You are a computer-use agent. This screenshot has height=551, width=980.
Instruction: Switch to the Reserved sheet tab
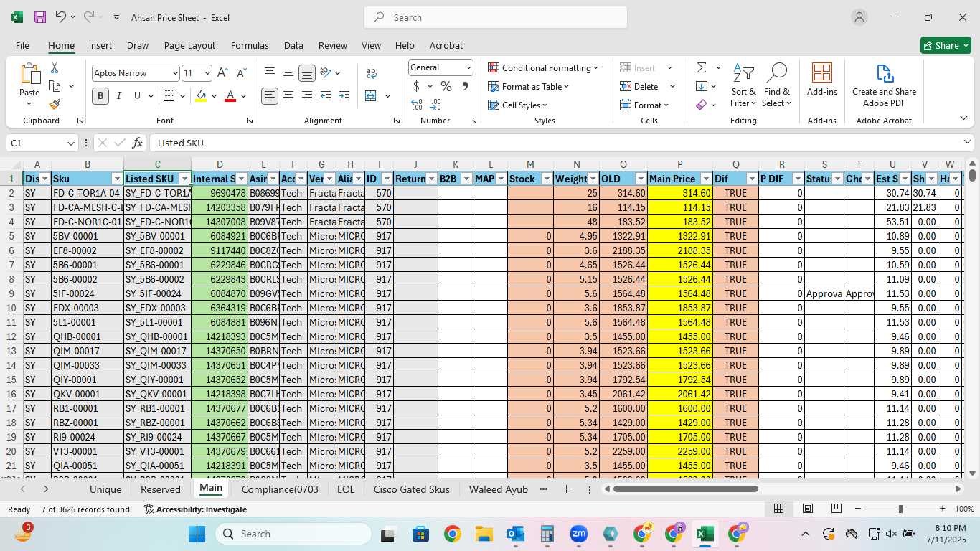160,489
